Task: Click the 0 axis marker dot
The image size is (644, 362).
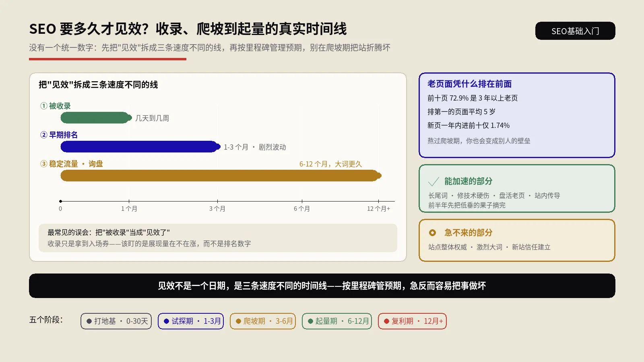Action: [x=60, y=201]
